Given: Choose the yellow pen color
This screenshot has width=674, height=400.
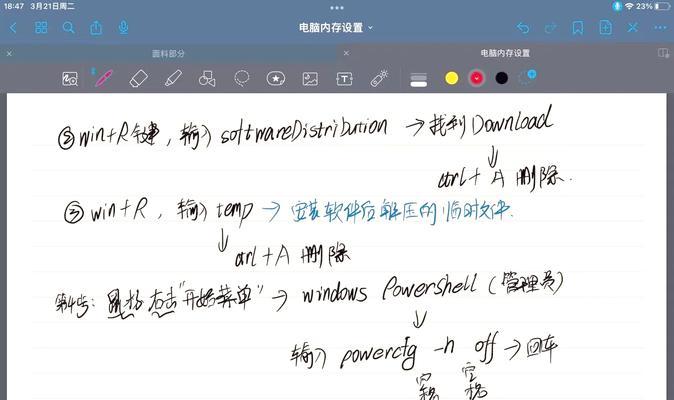Looking at the screenshot, I should tap(451, 78).
